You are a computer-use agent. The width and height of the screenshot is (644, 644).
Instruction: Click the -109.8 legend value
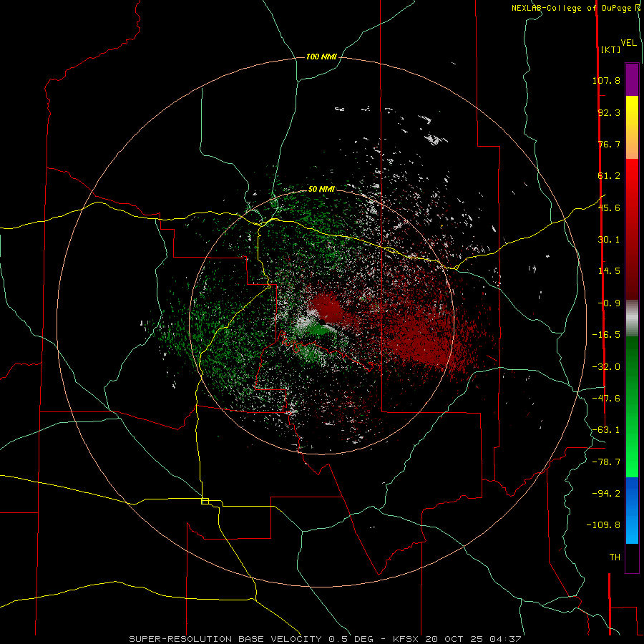(603, 525)
